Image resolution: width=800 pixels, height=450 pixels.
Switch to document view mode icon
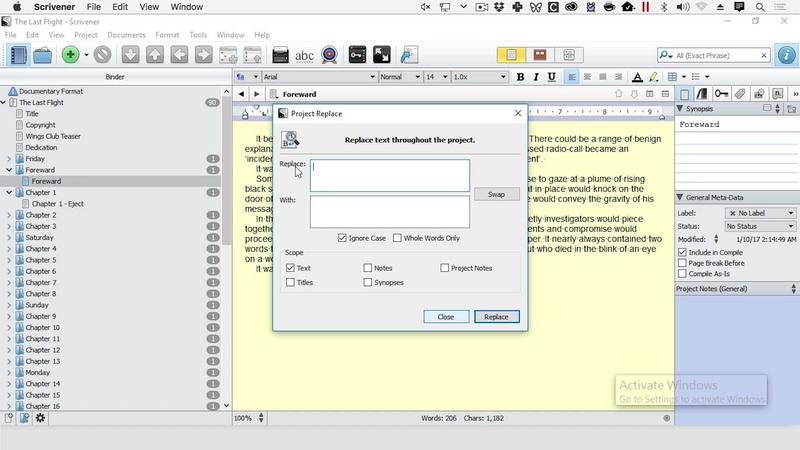pyautogui.click(x=511, y=55)
